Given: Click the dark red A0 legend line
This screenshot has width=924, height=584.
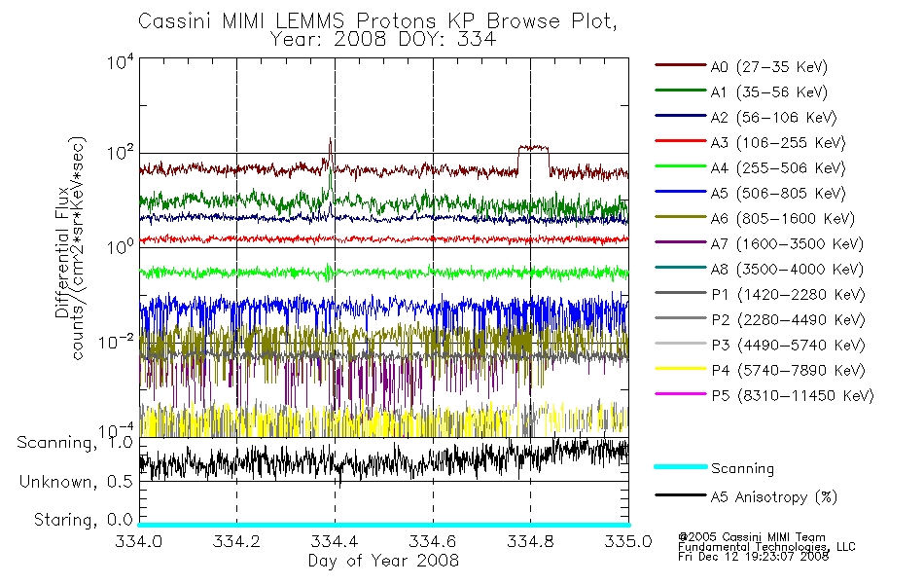Looking at the screenshot, I should coord(680,65).
